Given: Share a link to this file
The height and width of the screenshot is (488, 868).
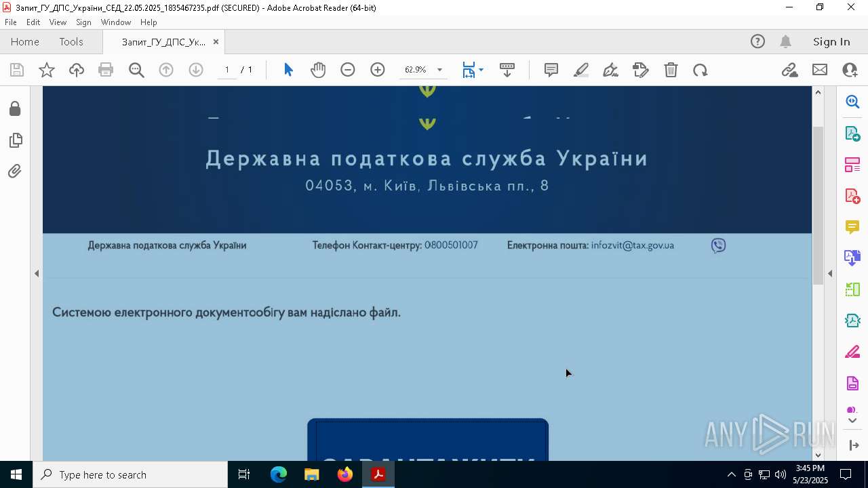Looking at the screenshot, I should pyautogui.click(x=789, y=70).
